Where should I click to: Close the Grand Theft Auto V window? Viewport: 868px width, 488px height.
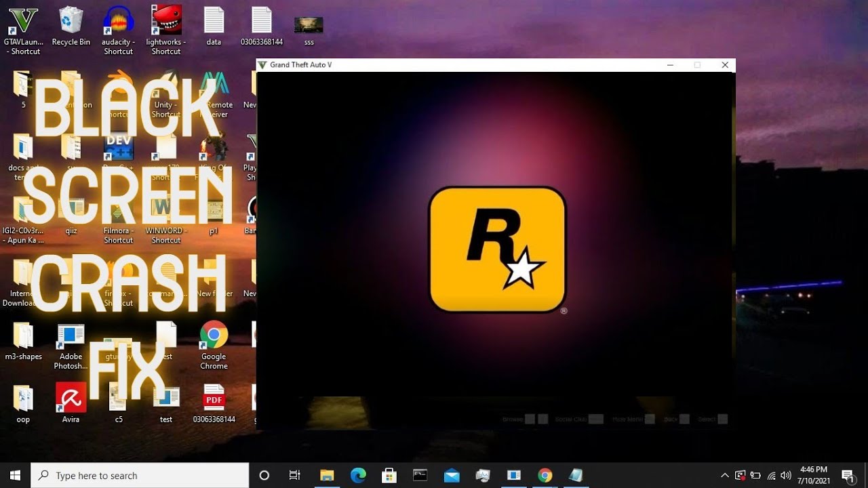click(725, 65)
